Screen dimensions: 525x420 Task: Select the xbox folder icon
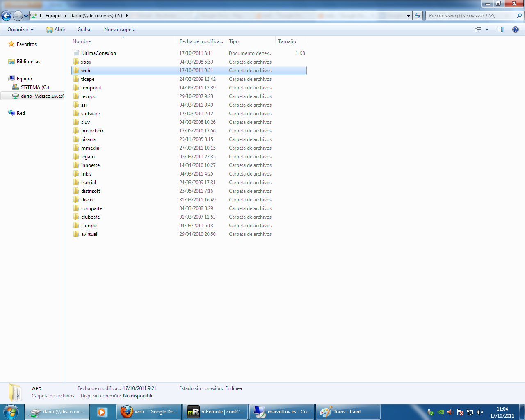coord(76,62)
